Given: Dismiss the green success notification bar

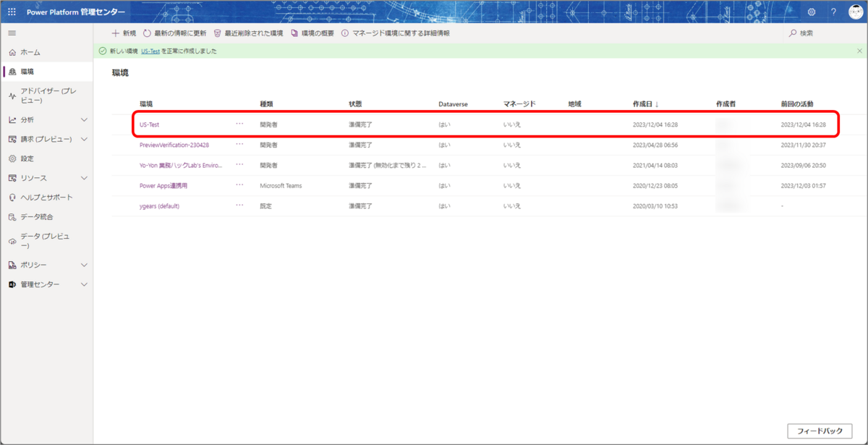Looking at the screenshot, I should point(859,51).
